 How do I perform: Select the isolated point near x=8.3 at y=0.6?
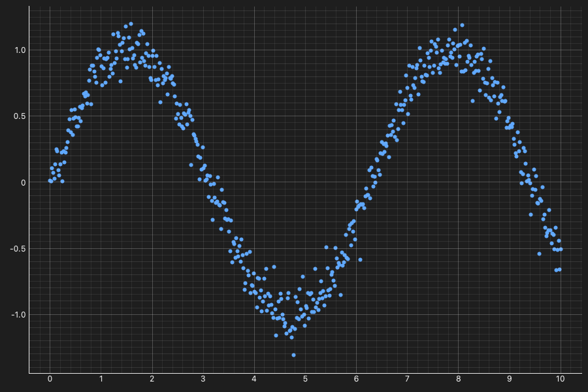(472, 101)
